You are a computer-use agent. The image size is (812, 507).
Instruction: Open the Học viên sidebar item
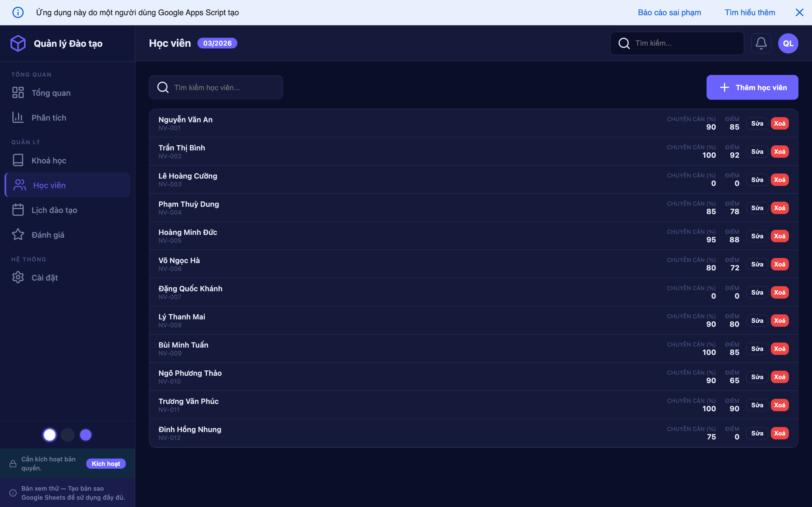[x=49, y=185]
